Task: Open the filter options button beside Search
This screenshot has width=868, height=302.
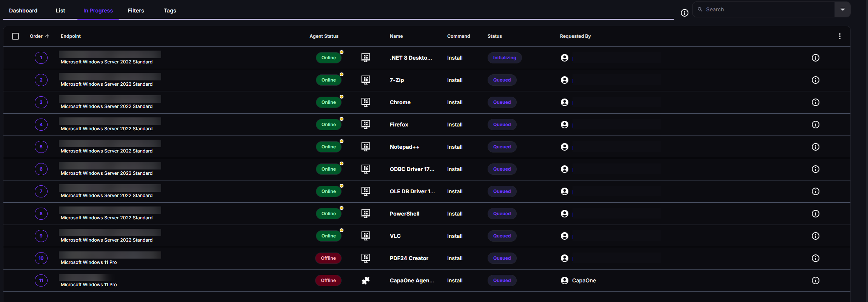Action: pos(843,9)
